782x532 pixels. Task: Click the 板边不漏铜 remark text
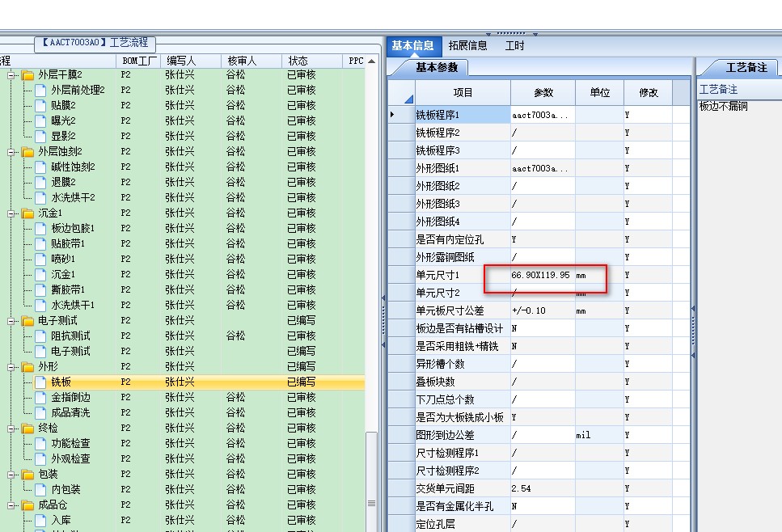tap(723, 106)
